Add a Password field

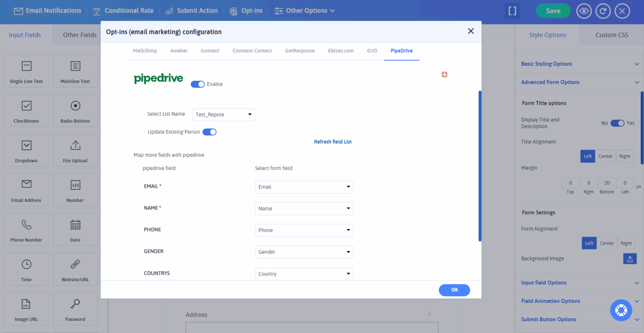click(75, 309)
